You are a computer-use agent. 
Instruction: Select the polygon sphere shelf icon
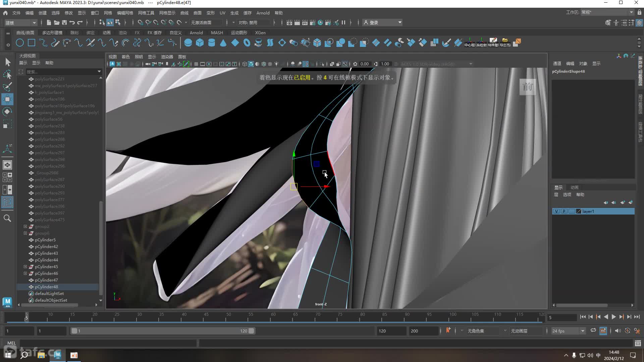(188, 43)
